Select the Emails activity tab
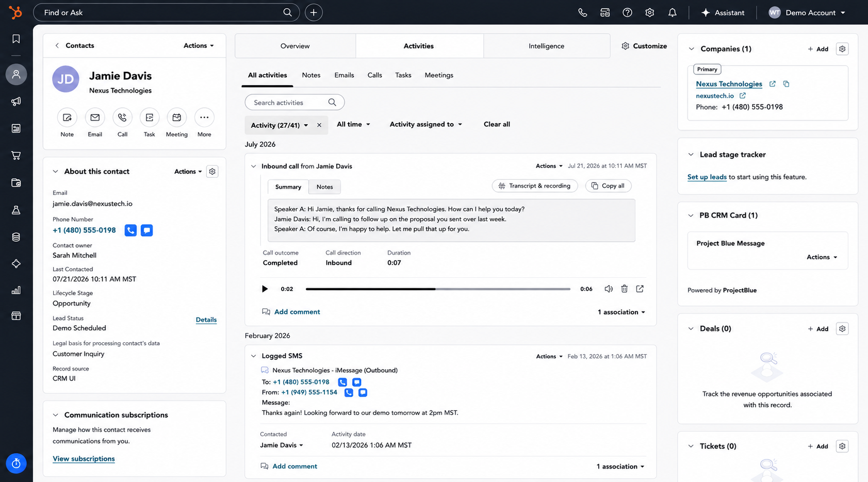868x482 pixels. (344, 75)
